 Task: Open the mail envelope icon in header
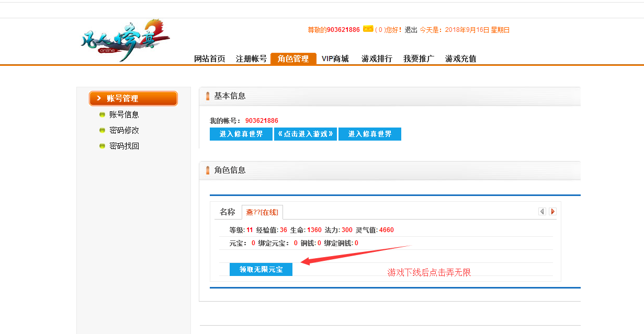(368, 29)
